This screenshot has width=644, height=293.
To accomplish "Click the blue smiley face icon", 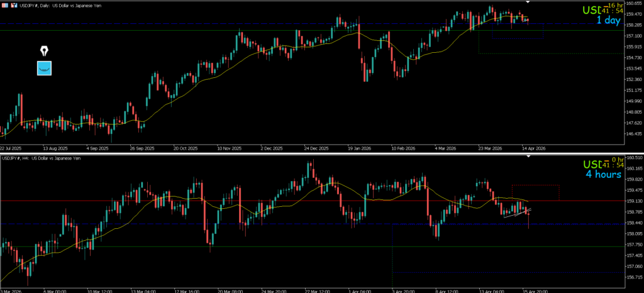I will pos(44,68).
